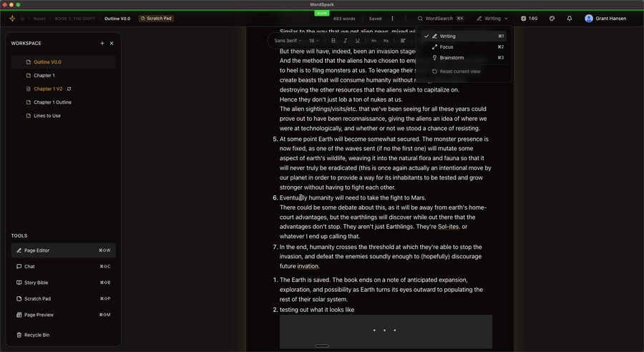Open the Scratch Pad button in breadcrumb
The height and width of the screenshot is (352, 644).
point(156,19)
